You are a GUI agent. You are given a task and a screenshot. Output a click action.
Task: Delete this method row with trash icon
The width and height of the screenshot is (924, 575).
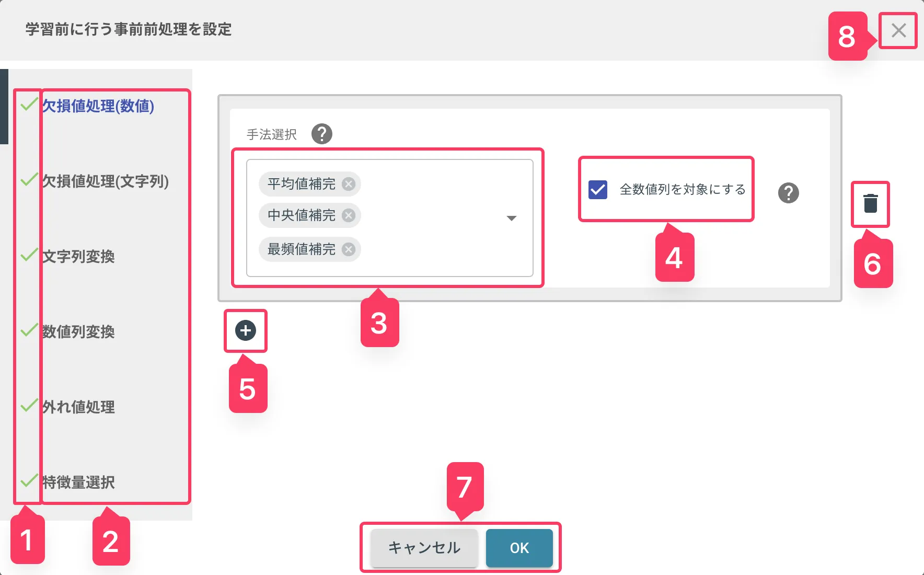pos(870,203)
